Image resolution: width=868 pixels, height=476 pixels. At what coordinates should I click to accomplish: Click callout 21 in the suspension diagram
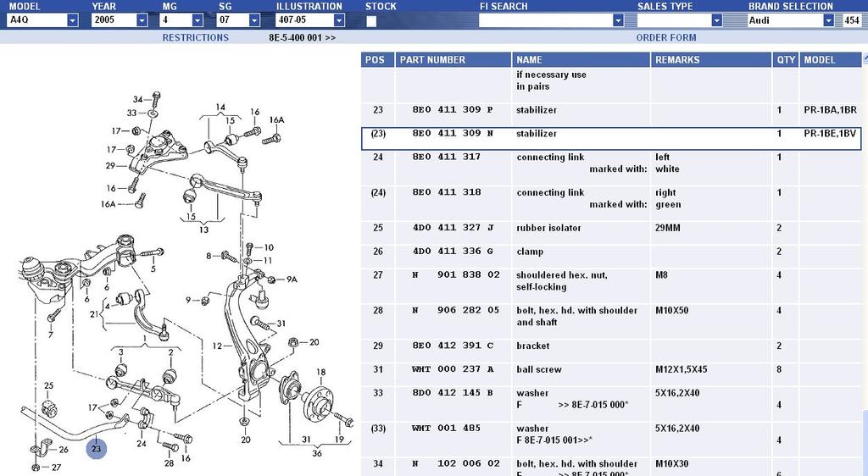click(96, 314)
